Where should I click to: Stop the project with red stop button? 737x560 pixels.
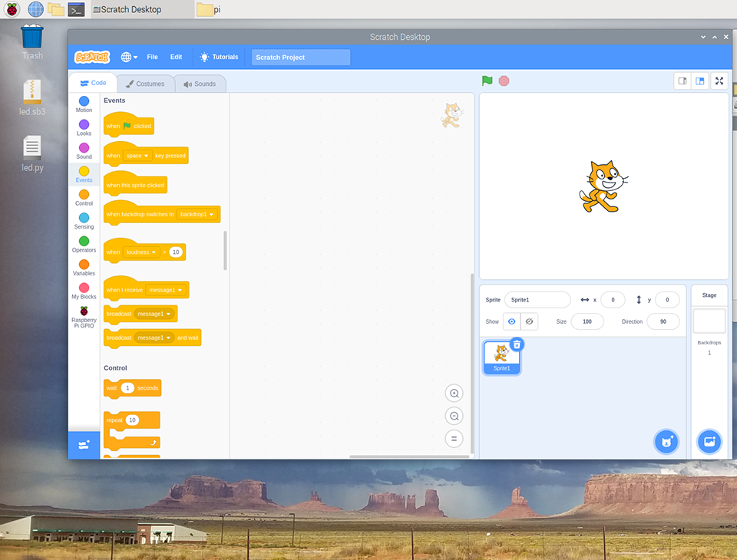504,81
